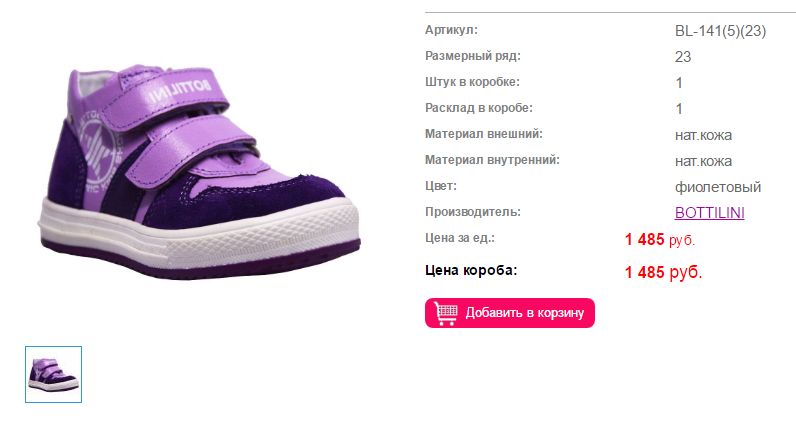
Task: Click the bold Цена короба label
Action: (471, 270)
